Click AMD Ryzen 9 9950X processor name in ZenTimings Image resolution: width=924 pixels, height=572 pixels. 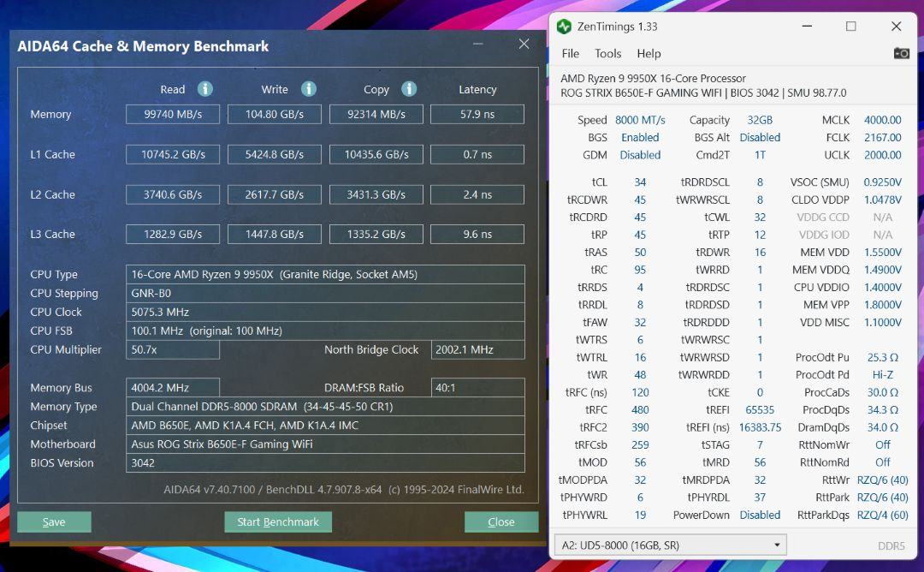point(653,79)
